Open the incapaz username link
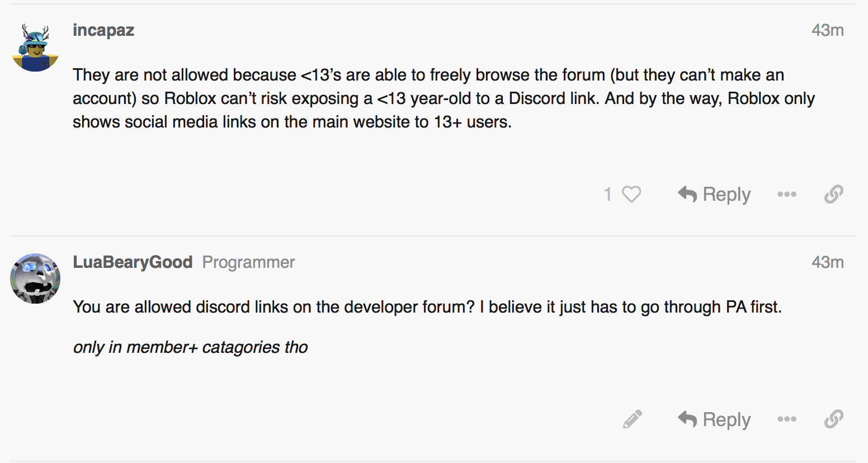The image size is (868, 463). coord(103,30)
